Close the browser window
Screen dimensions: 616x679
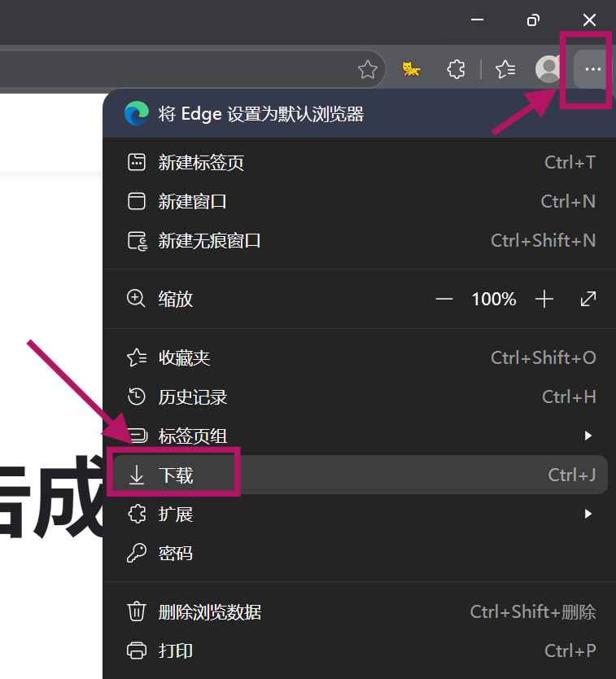(x=589, y=20)
